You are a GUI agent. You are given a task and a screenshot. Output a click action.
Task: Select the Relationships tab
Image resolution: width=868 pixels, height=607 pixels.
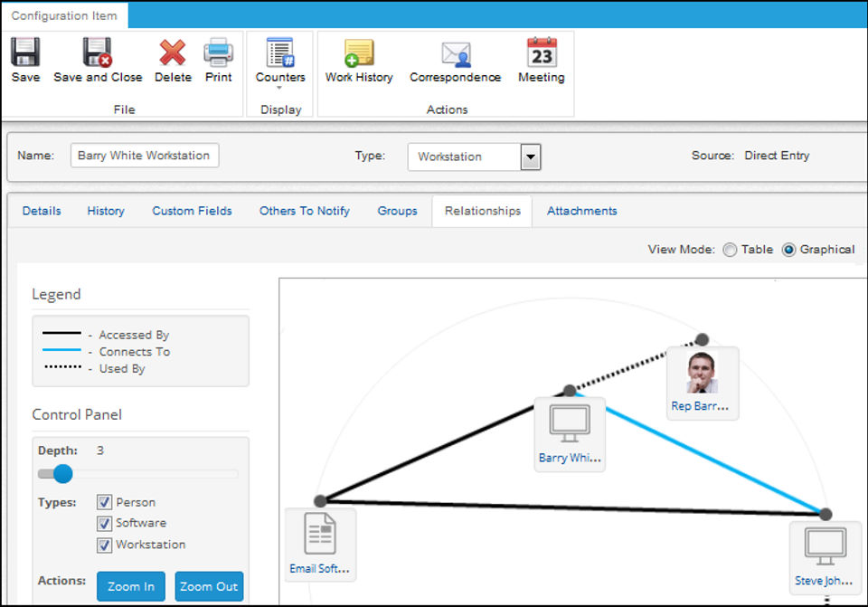tap(482, 211)
